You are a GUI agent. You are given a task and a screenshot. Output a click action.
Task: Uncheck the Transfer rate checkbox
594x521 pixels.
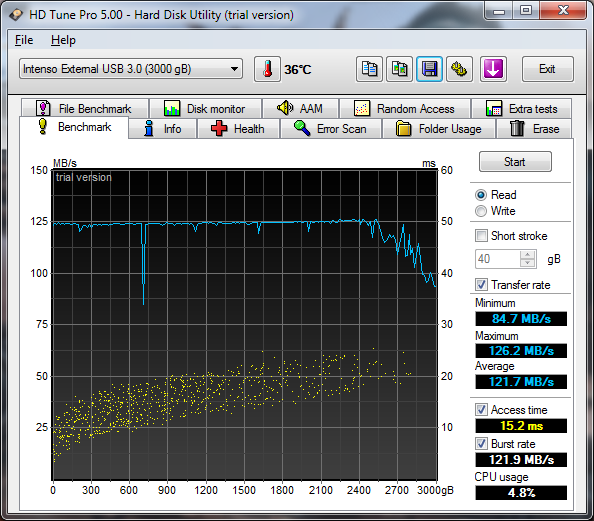click(481, 285)
